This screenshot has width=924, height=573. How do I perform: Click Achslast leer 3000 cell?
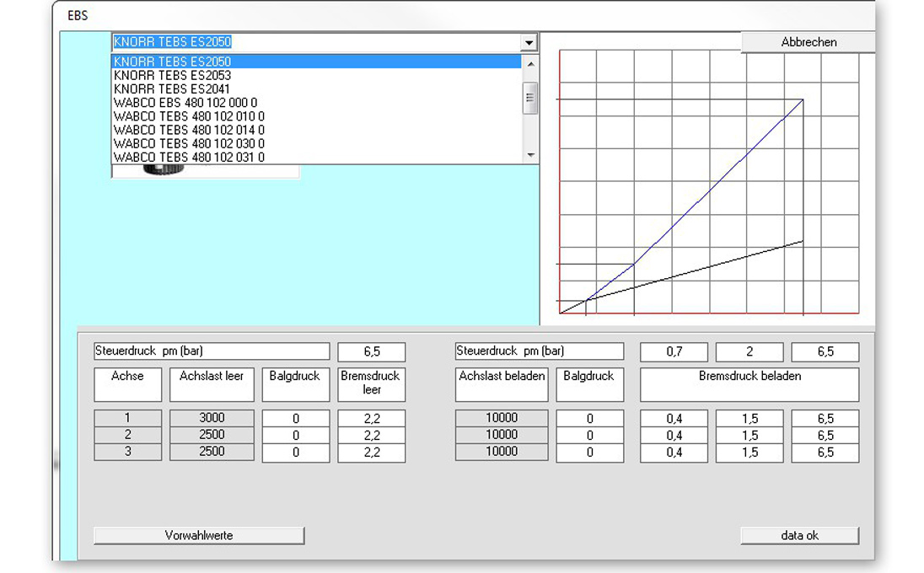212,418
